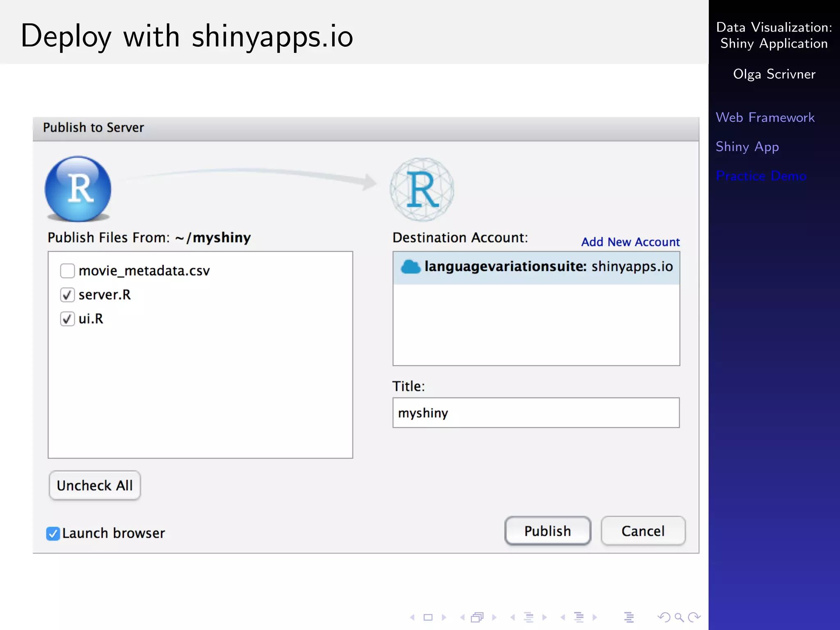This screenshot has width=840, height=630.
Task: Go to previous slide arrow in navigation bar
Action: point(412,617)
